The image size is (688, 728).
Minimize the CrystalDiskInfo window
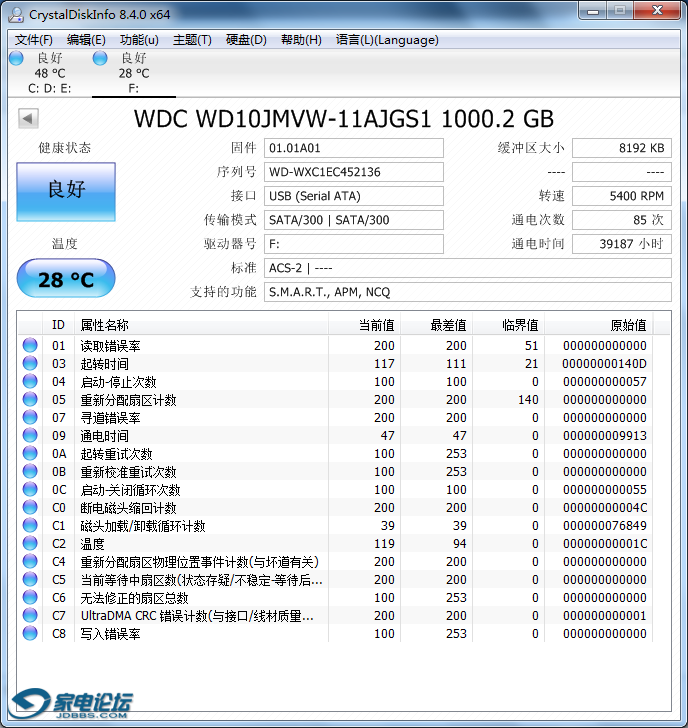pyautogui.click(x=592, y=10)
